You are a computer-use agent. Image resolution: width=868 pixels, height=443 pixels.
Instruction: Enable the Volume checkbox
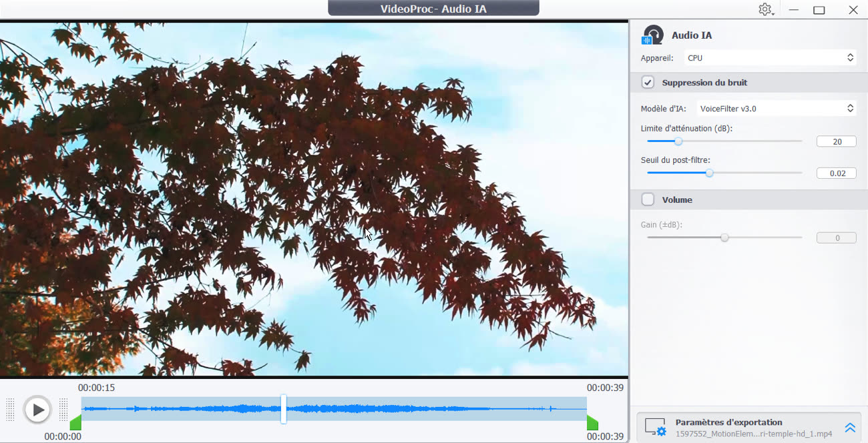(648, 199)
